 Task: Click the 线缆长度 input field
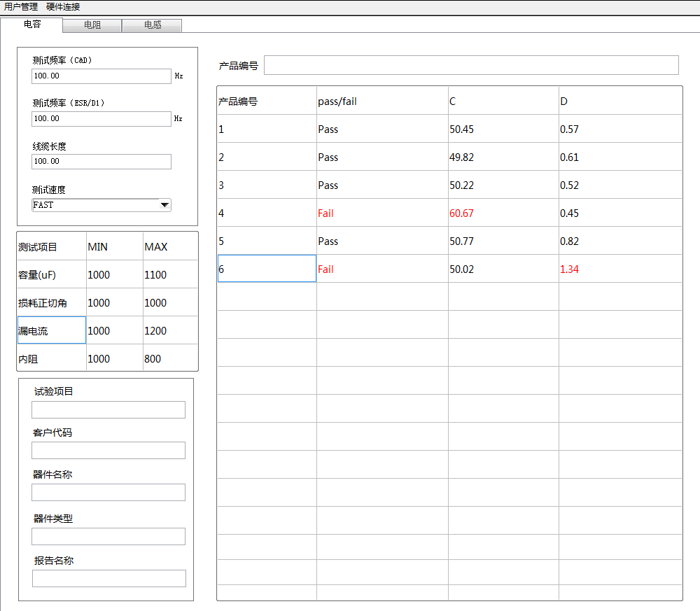[x=101, y=162]
